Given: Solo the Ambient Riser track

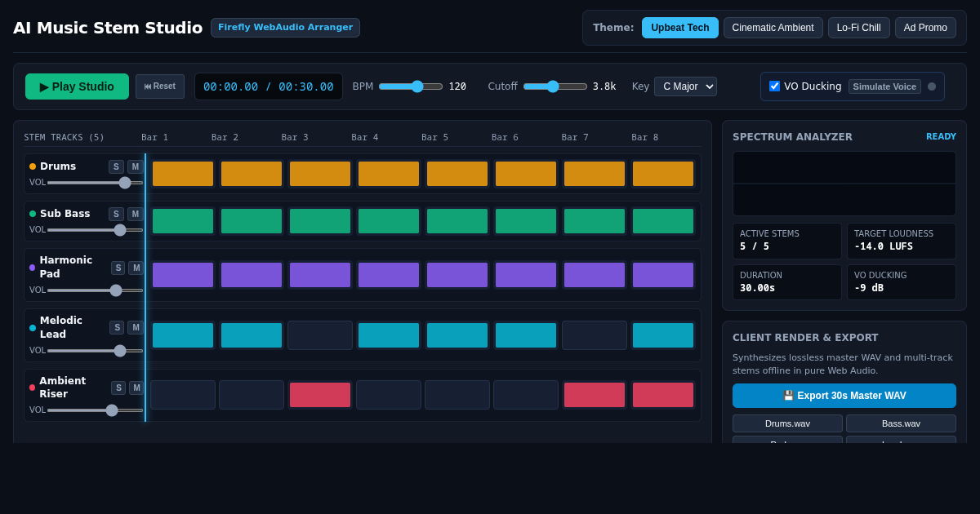Looking at the screenshot, I should [x=118, y=388].
